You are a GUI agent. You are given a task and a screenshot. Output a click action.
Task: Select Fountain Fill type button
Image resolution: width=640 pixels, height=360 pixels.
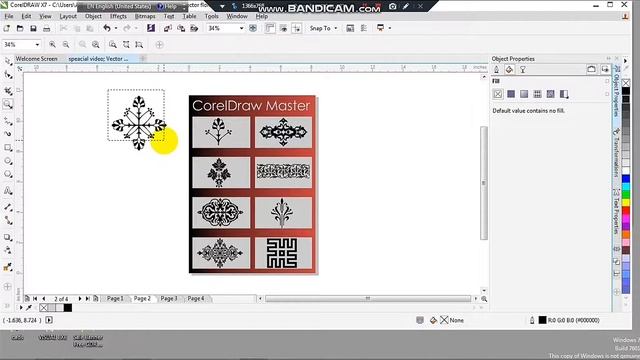tap(524, 94)
